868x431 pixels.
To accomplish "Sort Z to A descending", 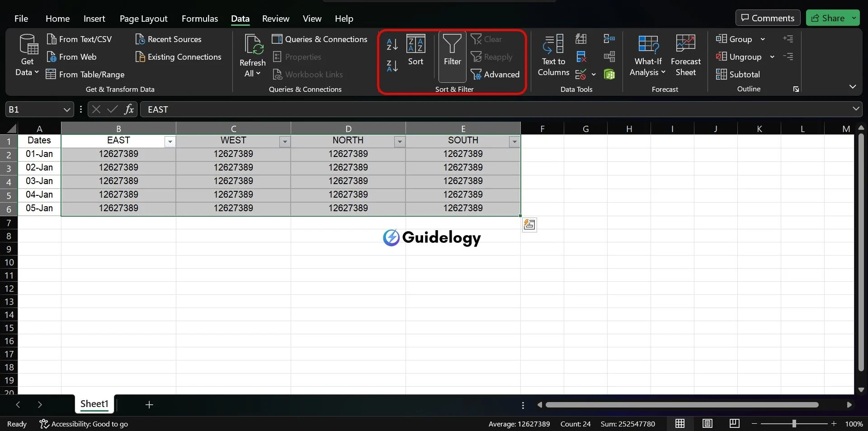I will click(x=392, y=66).
